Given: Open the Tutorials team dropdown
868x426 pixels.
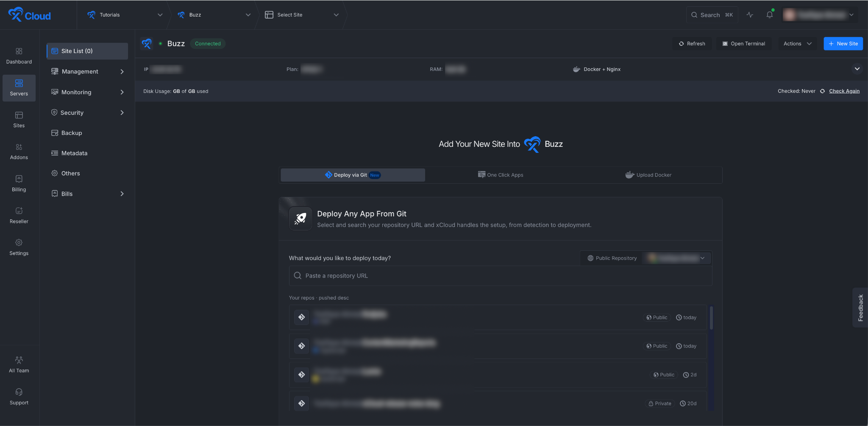Looking at the screenshot, I should [125, 15].
